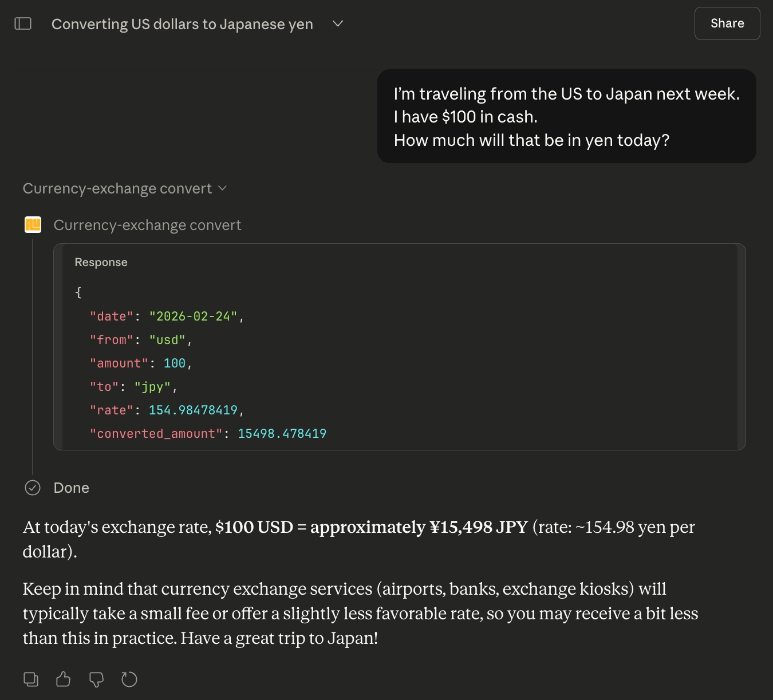
Task: Collapse the Currency-exchange convert section
Action: coord(223,188)
